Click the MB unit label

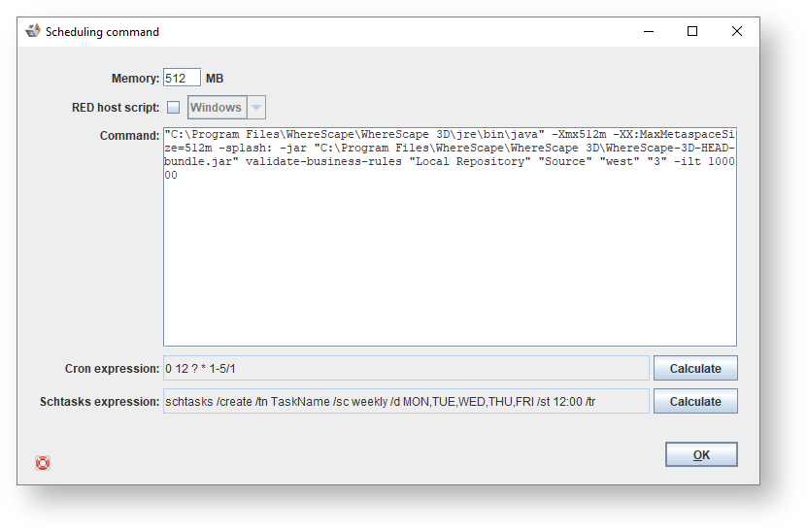215,79
